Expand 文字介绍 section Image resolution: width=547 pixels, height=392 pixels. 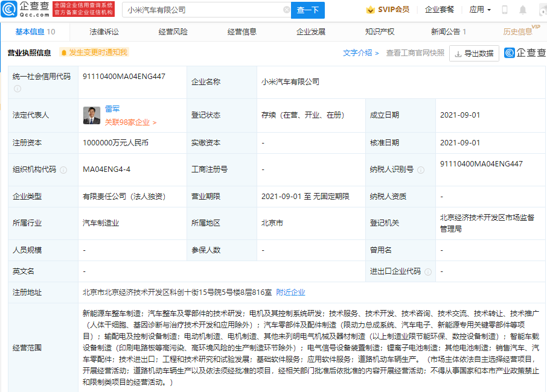[360, 53]
